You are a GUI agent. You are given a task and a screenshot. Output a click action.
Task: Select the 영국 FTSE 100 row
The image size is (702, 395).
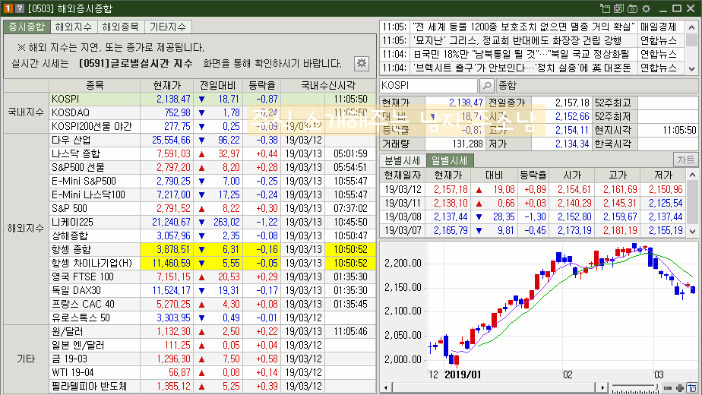click(x=212, y=277)
